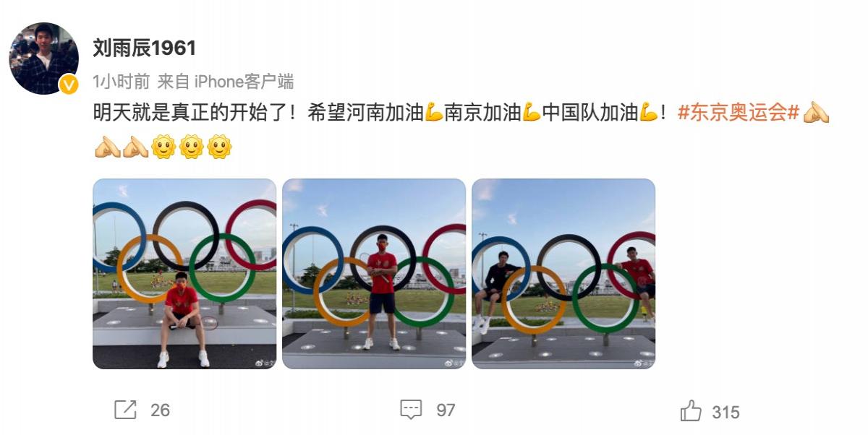
Task: Click the first sun face emoji
Action: coord(163,147)
